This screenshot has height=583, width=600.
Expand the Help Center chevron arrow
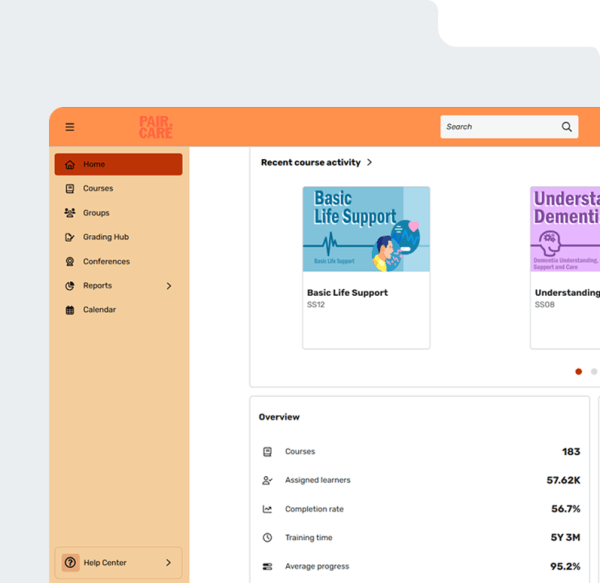point(168,563)
